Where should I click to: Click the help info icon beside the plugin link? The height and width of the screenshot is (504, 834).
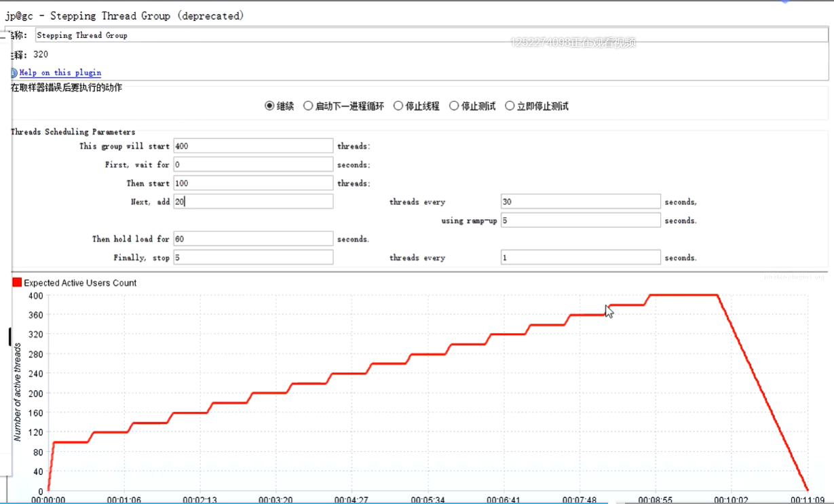[14, 73]
